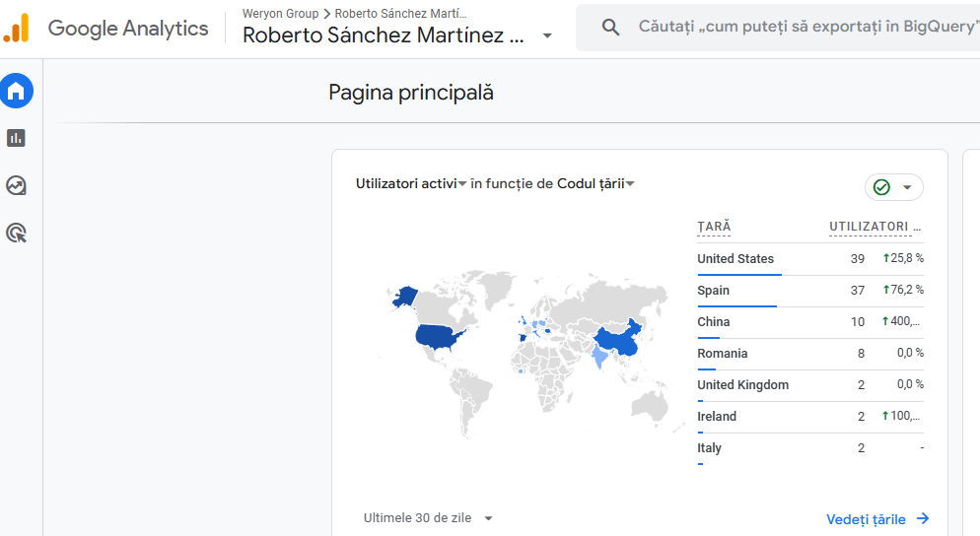Click China on the world map
The width and height of the screenshot is (980, 536).
[619, 341]
